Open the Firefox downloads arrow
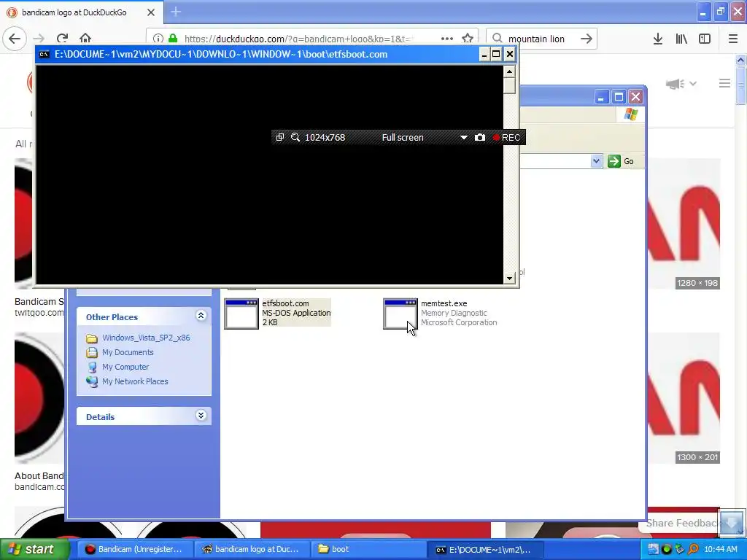This screenshot has height=560, width=747. [658, 39]
